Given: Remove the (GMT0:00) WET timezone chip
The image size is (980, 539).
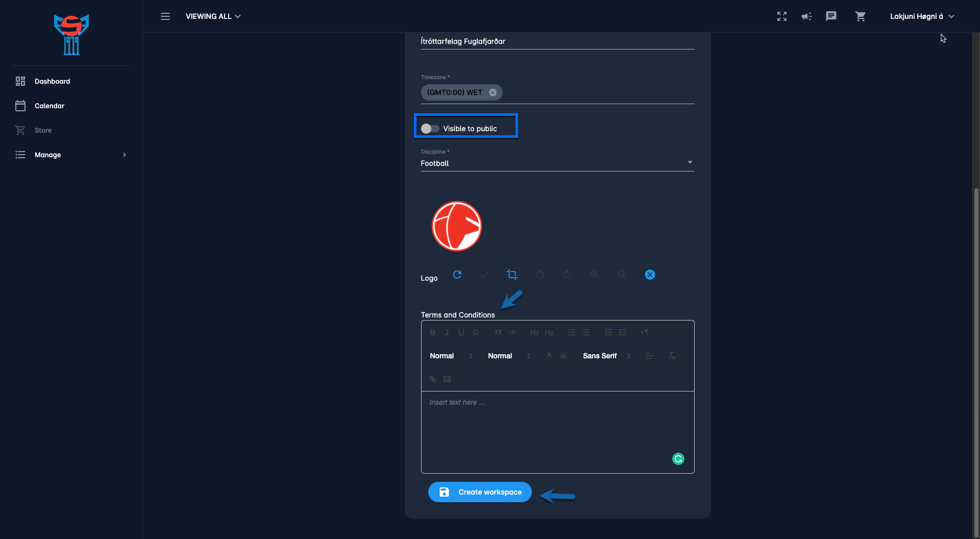Looking at the screenshot, I should tap(493, 92).
